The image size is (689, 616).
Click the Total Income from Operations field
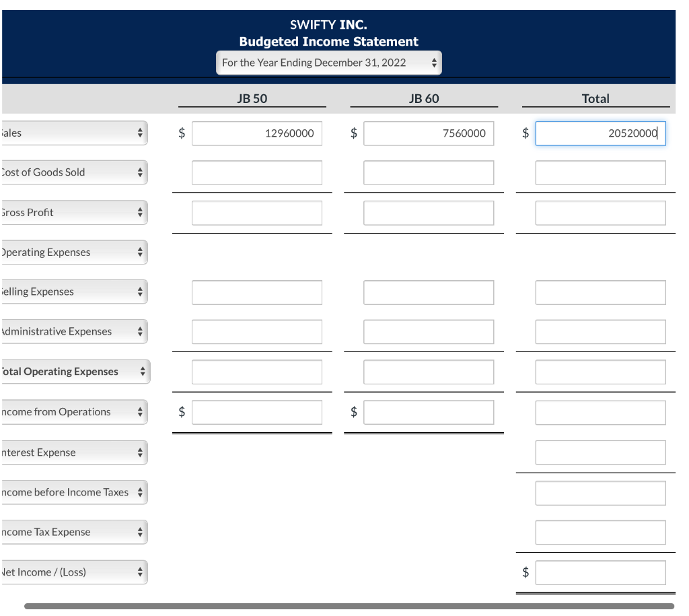coord(601,413)
